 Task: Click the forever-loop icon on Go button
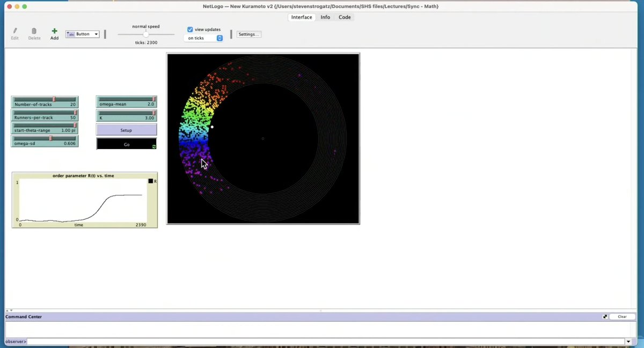154,146
